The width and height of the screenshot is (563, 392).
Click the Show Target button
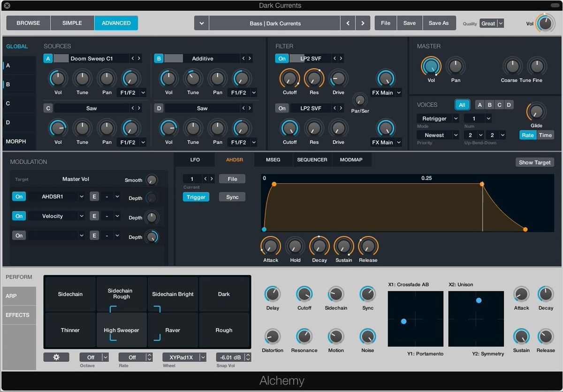(534, 162)
